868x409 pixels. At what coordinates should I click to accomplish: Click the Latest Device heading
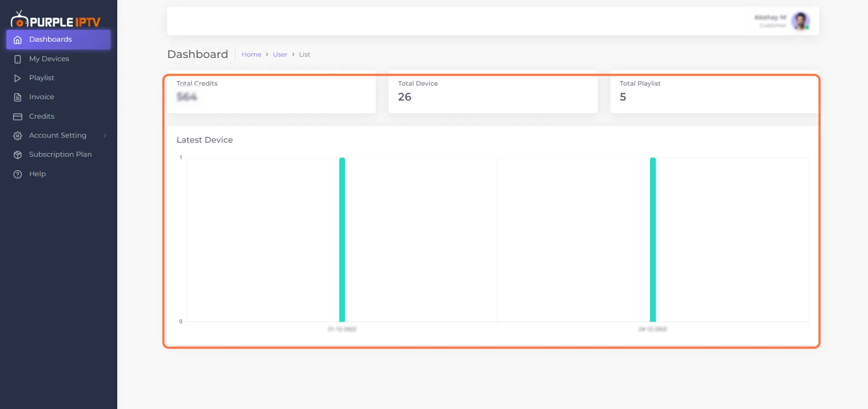pos(205,140)
